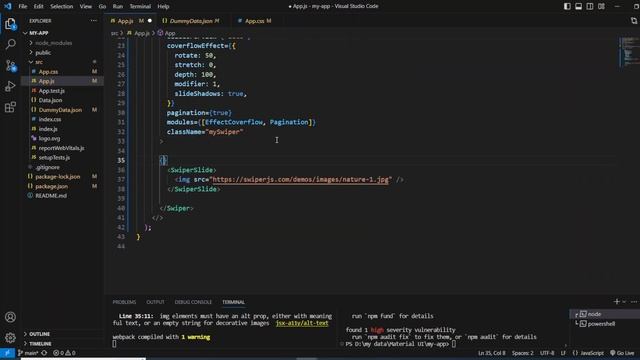Open the View menu

(x=86, y=6)
